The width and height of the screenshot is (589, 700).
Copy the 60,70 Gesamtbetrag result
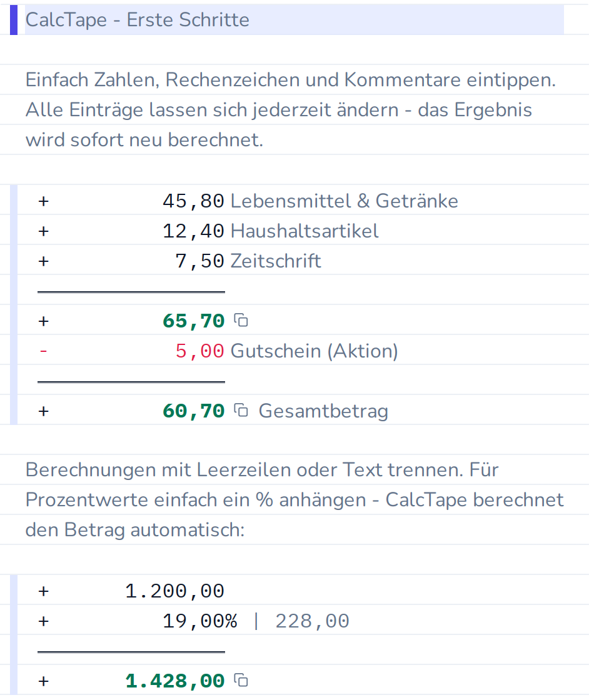(x=241, y=410)
